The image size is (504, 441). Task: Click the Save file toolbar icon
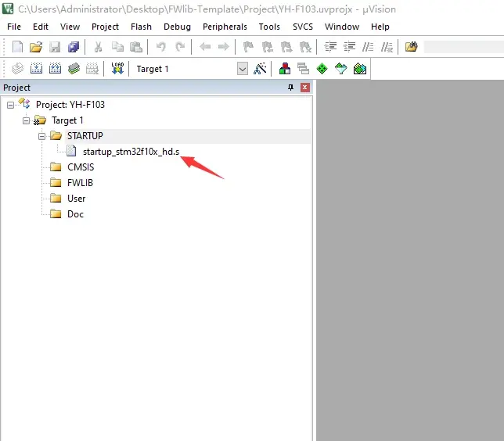[x=55, y=47]
